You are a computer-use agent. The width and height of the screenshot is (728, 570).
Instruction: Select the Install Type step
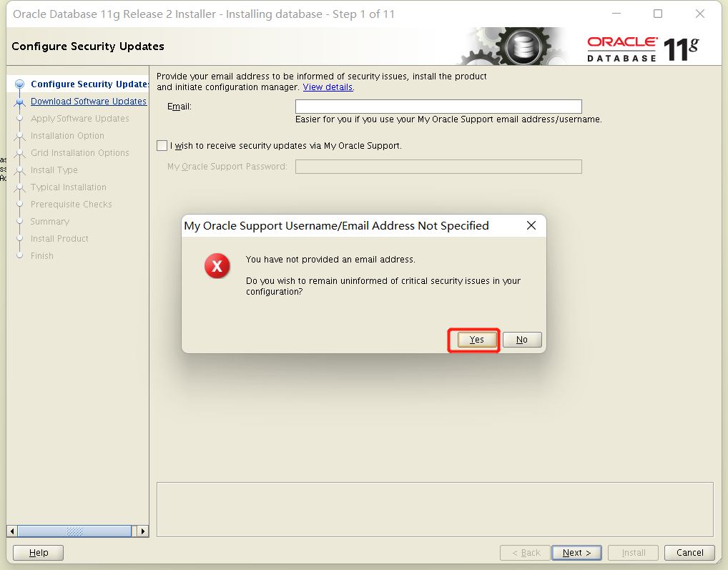[54, 170]
